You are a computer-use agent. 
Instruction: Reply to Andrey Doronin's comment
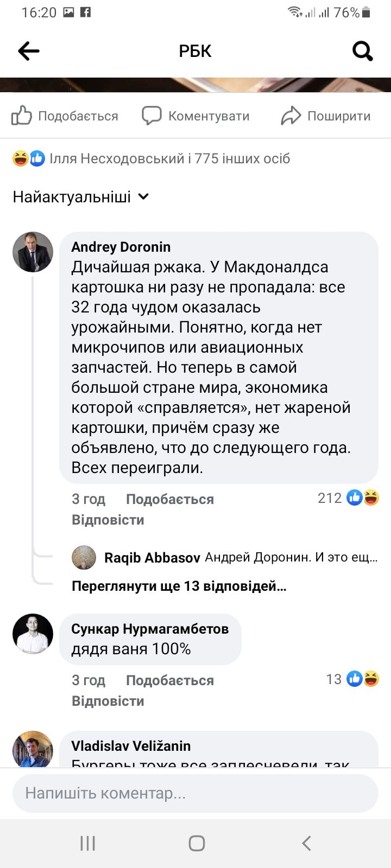coord(108,520)
